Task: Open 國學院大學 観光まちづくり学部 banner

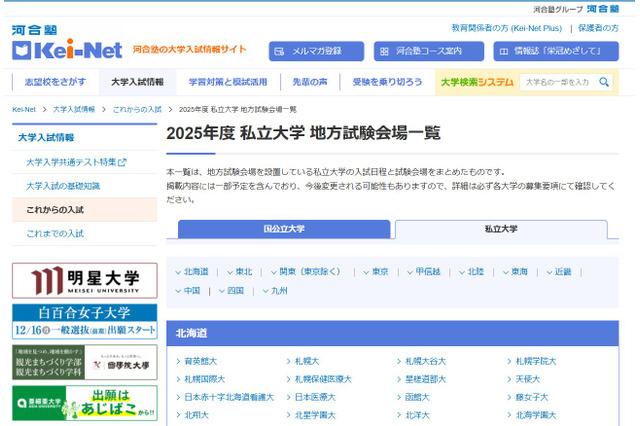Action: (x=84, y=362)
